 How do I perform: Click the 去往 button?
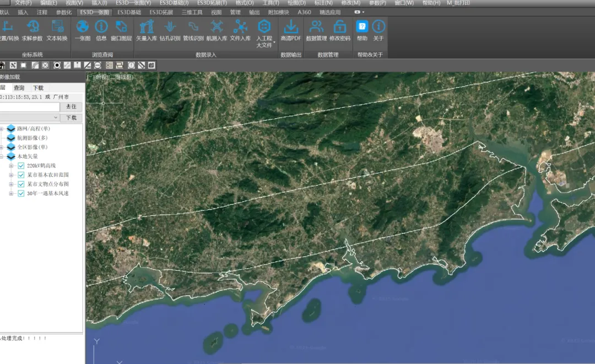pos(71,107)
